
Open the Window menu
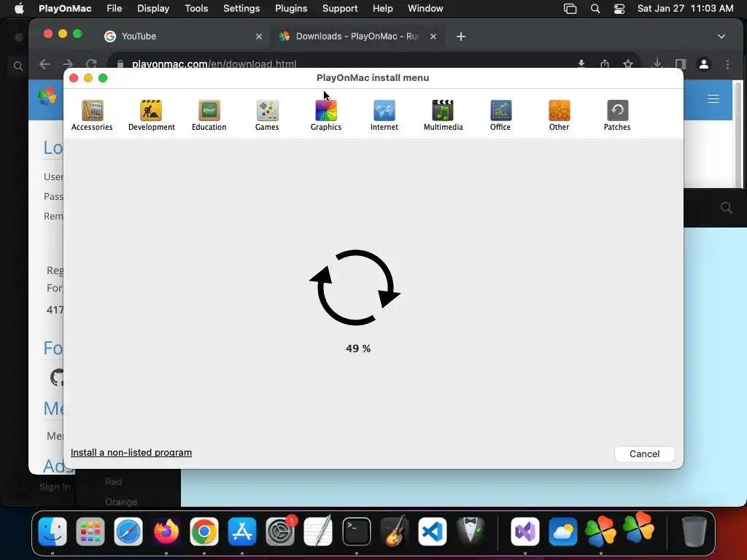click(x=425, y=8)
